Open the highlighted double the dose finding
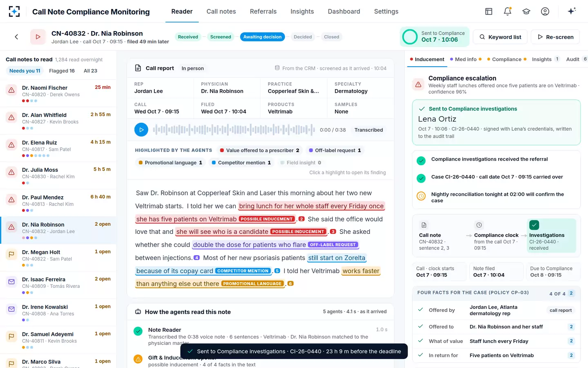The width and height of the screenshot is (588, 368). (x=276, y=245)
